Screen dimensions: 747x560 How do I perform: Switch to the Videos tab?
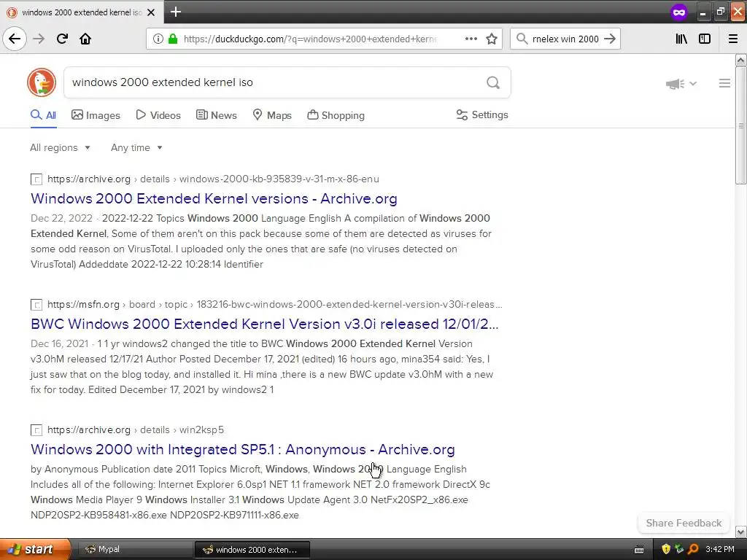[x=158, y=115]
